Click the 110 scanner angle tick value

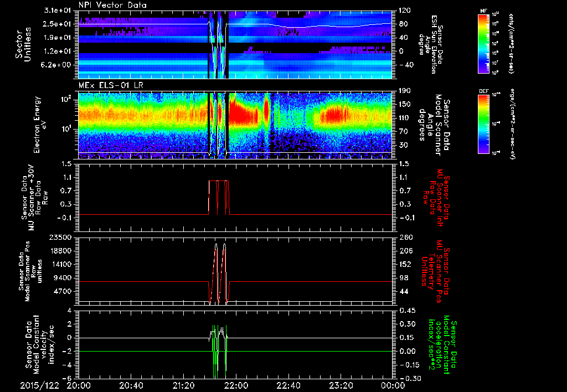405,118
